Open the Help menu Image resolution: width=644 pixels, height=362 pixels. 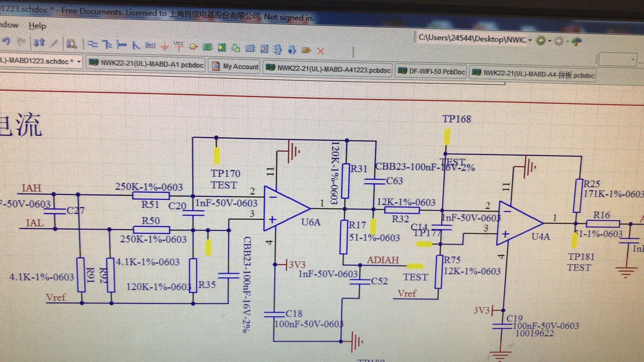[37, 26]
